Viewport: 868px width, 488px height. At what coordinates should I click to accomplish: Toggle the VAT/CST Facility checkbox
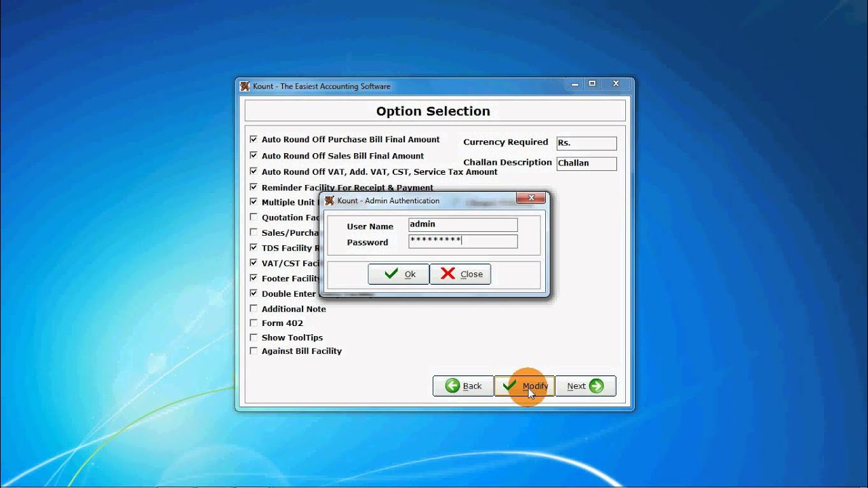tap(254, 263)
